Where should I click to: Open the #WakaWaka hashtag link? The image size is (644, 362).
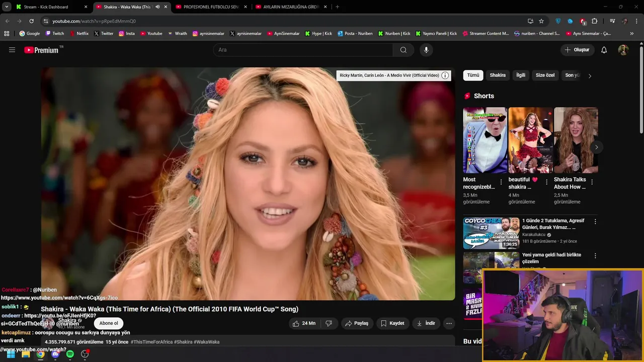pos(207,342)
